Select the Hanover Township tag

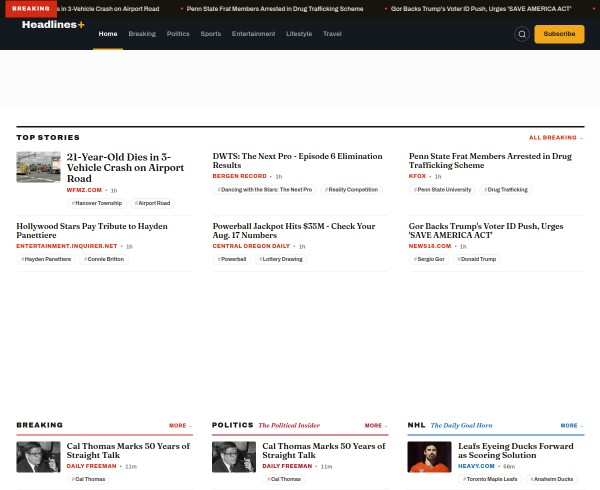(97, 203)
